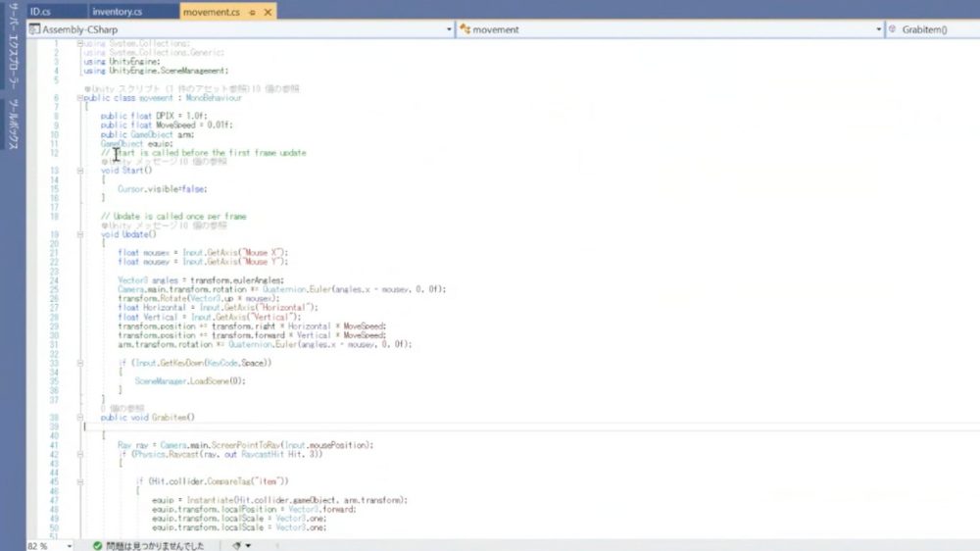The height and width of the screenshot is (551, 980).
Task: Click the reference count CodeLens above GrabItem()
Action: coord(122,409)
